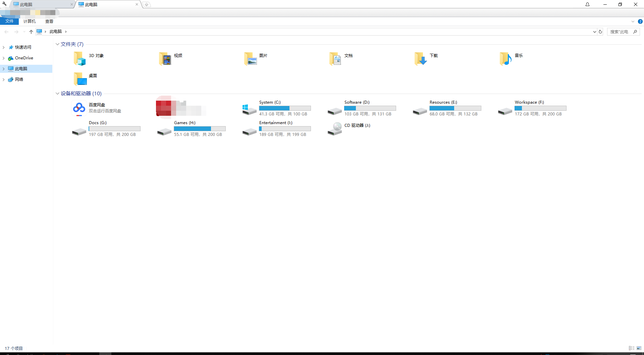This screenshot has width=644, height=355.
Task: Click 双击运行百度网盘 description text
Action: (x=105, y=111)
